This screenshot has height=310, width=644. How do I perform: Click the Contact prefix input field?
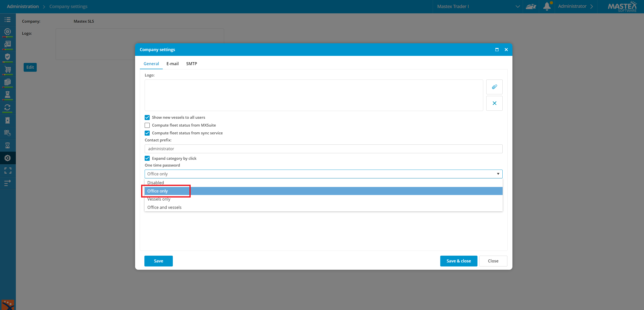tap(324, 149)
